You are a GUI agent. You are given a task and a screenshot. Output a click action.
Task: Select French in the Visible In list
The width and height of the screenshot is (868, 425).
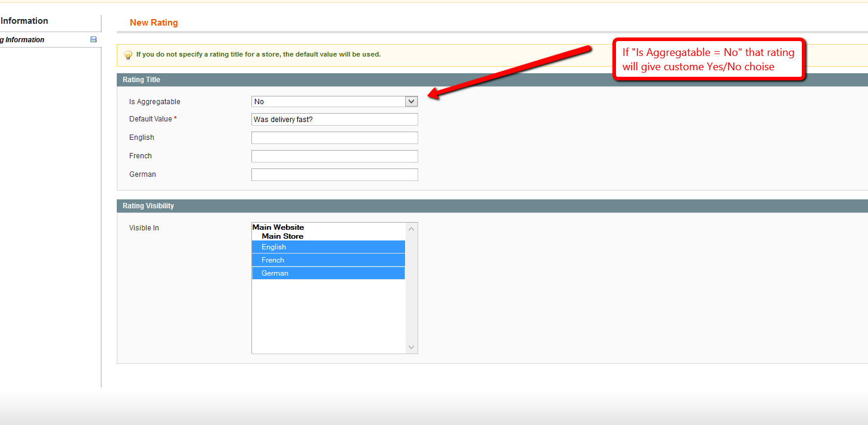[x=328, y=260]
